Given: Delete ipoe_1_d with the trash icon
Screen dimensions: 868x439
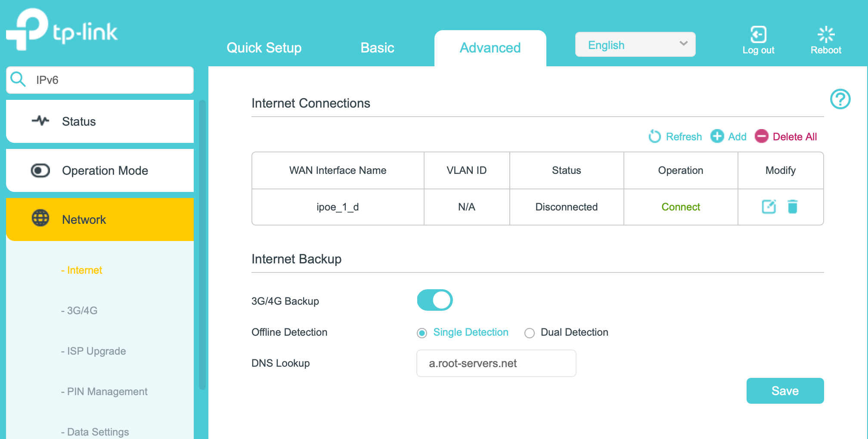Looking at the screenshot, I should click(792, 207).
